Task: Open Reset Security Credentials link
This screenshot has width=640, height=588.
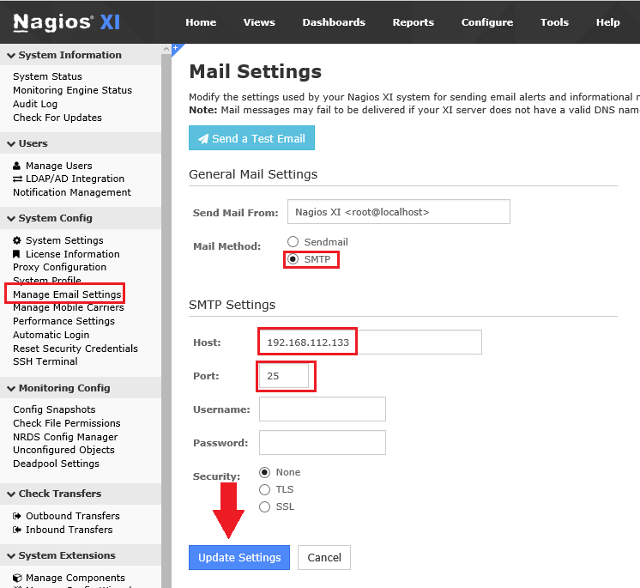Action: (76, 349)
